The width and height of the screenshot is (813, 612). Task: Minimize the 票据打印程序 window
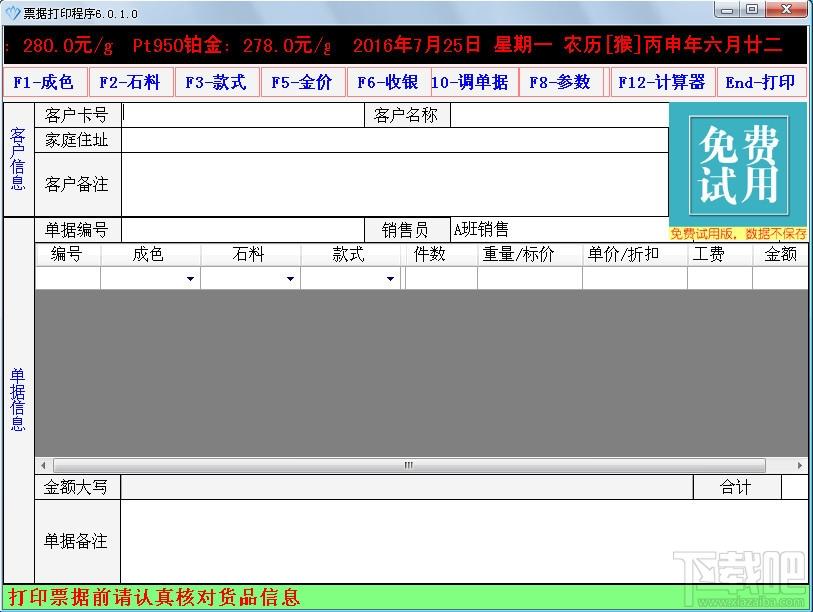pyautogui.click(x=727, y=9)
